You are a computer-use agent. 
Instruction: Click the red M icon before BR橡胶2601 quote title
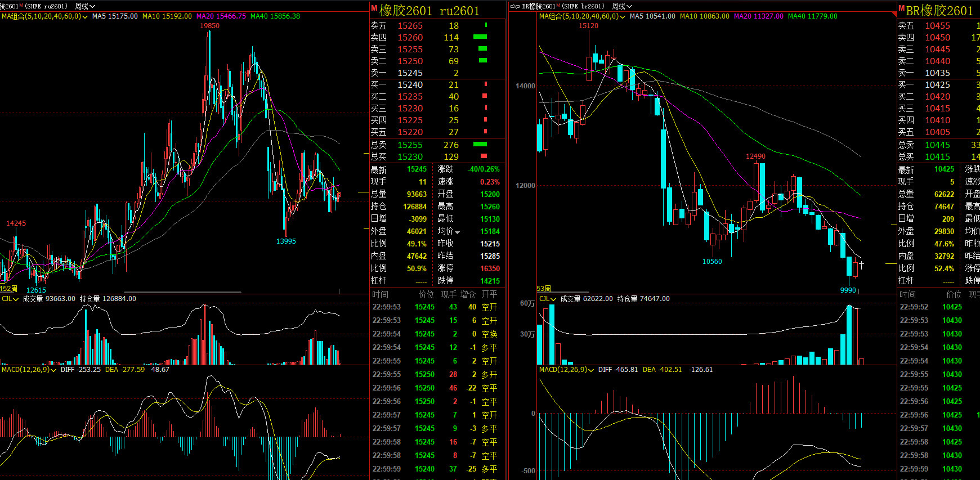click(x=901, y=8)
